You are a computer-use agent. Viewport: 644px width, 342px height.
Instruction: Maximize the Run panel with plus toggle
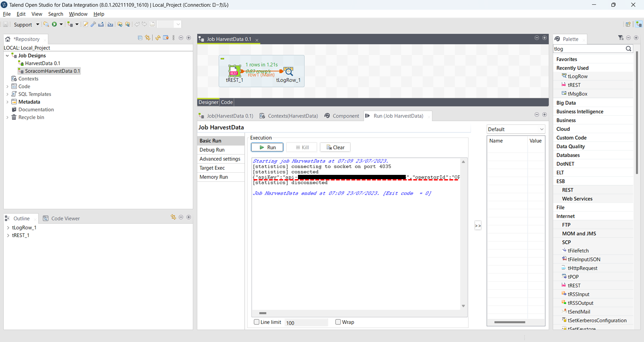(x=545, y=115)
